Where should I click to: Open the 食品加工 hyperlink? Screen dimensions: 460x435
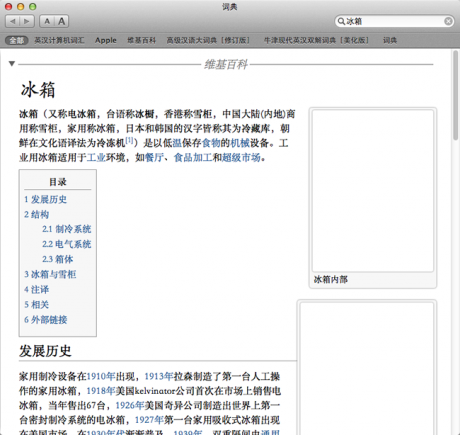click(x=193, y=157)
